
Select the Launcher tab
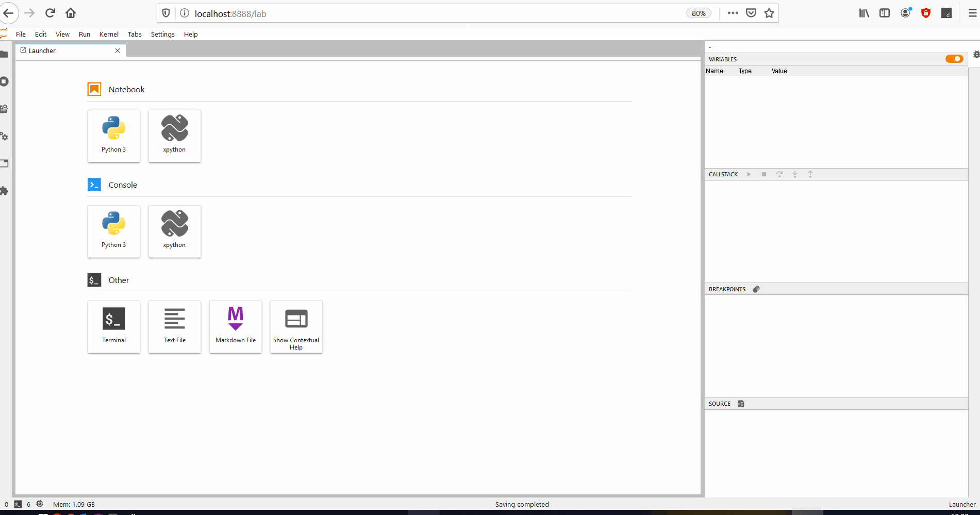[x=42, y=51]
